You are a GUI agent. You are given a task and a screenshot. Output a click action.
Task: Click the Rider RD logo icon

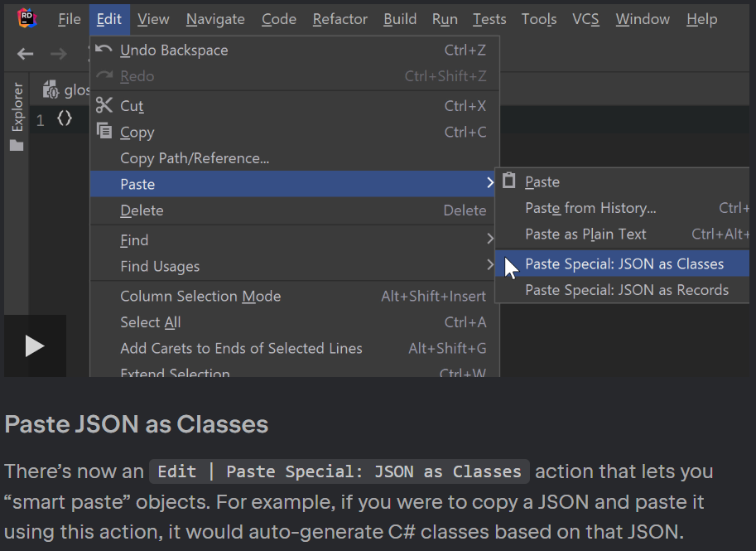click(x=27, y=19)
